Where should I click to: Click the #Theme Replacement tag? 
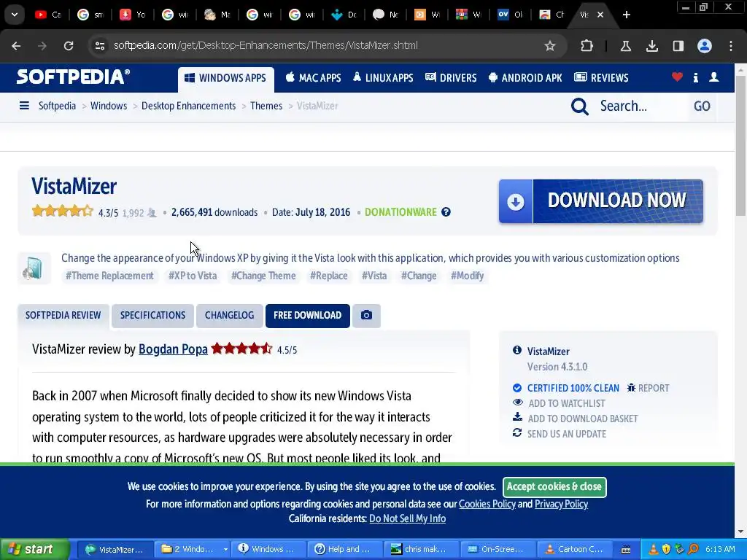(109, 276)
